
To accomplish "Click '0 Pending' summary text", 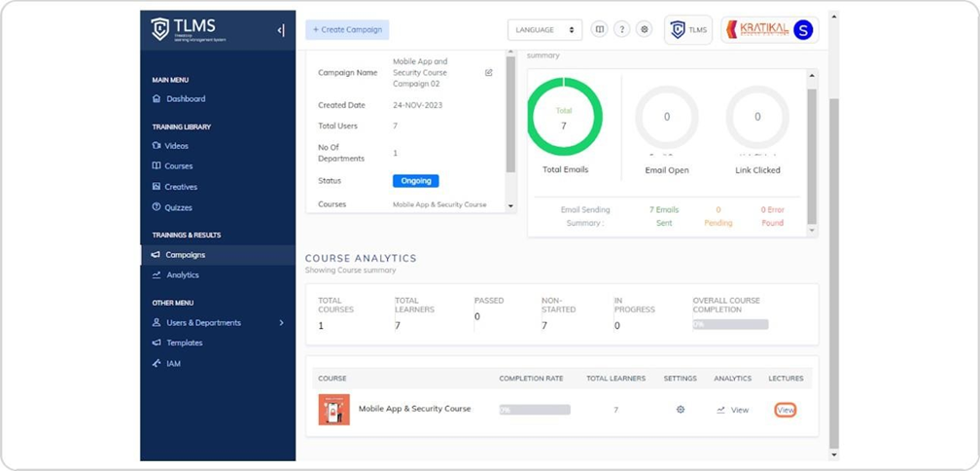I will pyautogui.click(x=718, y=216).
